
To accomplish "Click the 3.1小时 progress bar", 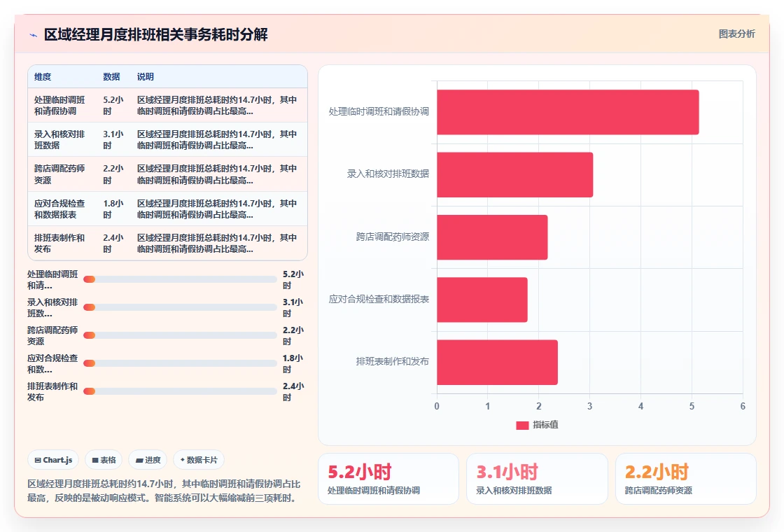I will click(x=180, y=307).
